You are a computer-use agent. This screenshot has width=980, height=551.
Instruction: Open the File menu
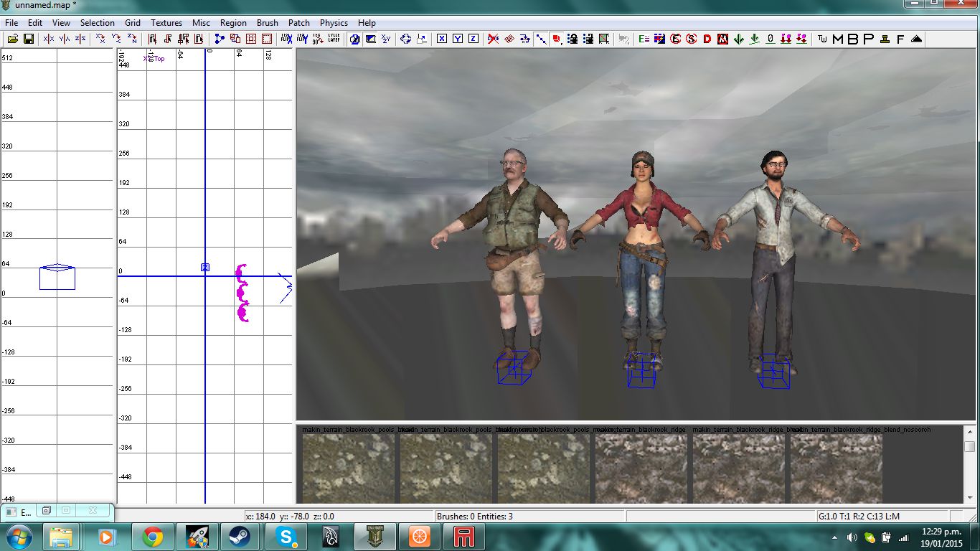click(11, 23)
